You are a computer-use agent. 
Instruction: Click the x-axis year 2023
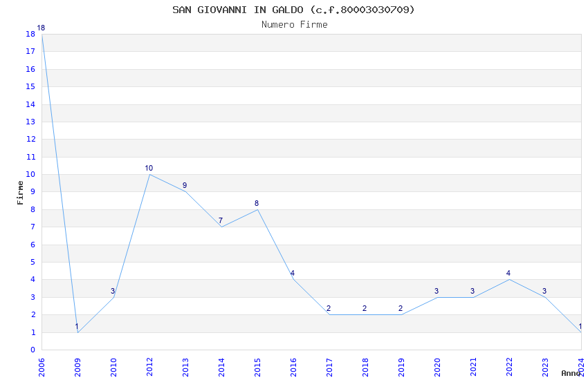546,367
